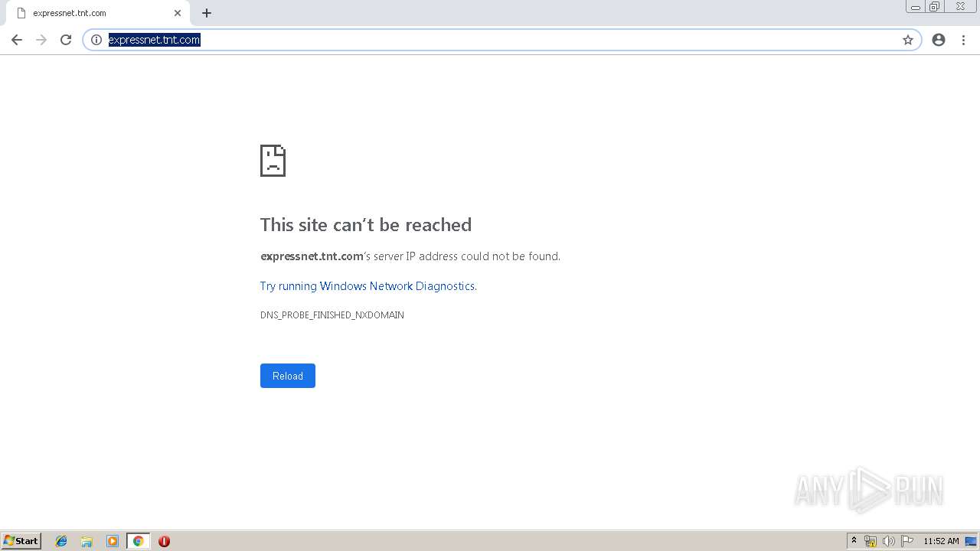Click the 'This site can't be reached' heading
The height and width of the screenshot is (551, 980).
pyautogui.click(x=366, y=224)
